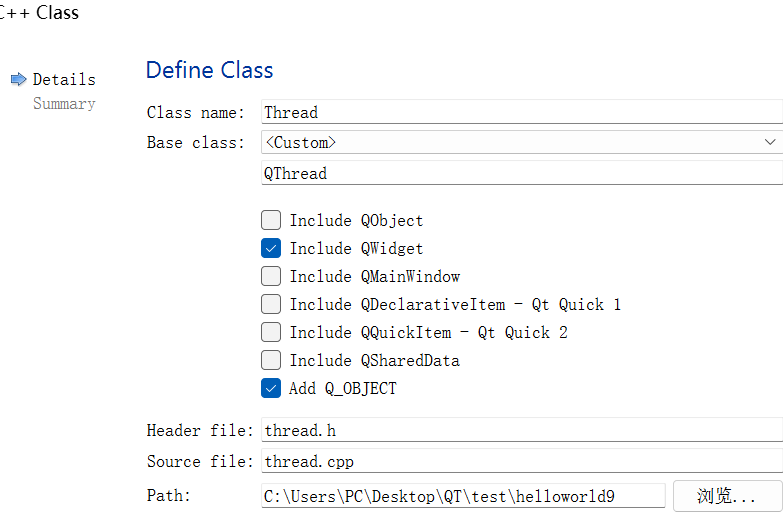This screenshot has width=783, height=517.
Task: Click the blue arrow icon beside Details
Action: coord(18,79)
